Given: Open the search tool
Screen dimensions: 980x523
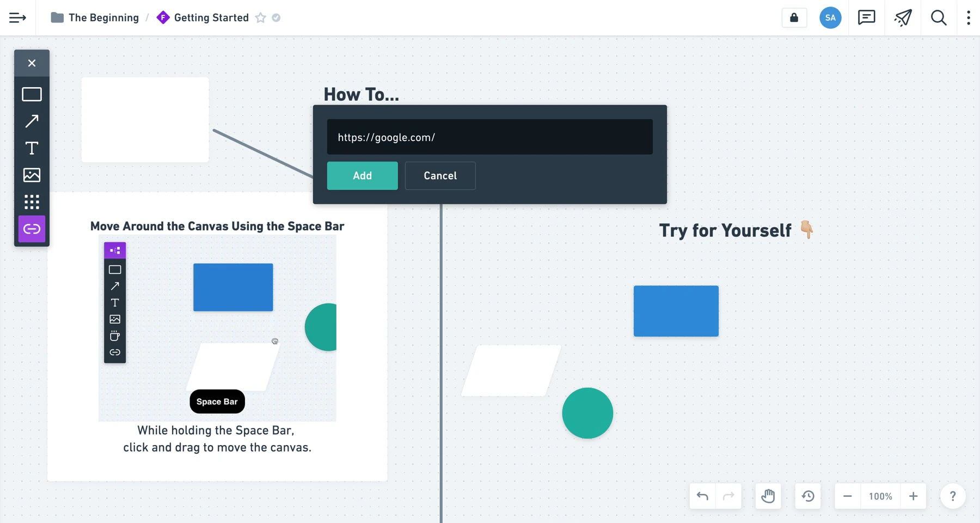Looking at the screenshot, I should (939, 18).
